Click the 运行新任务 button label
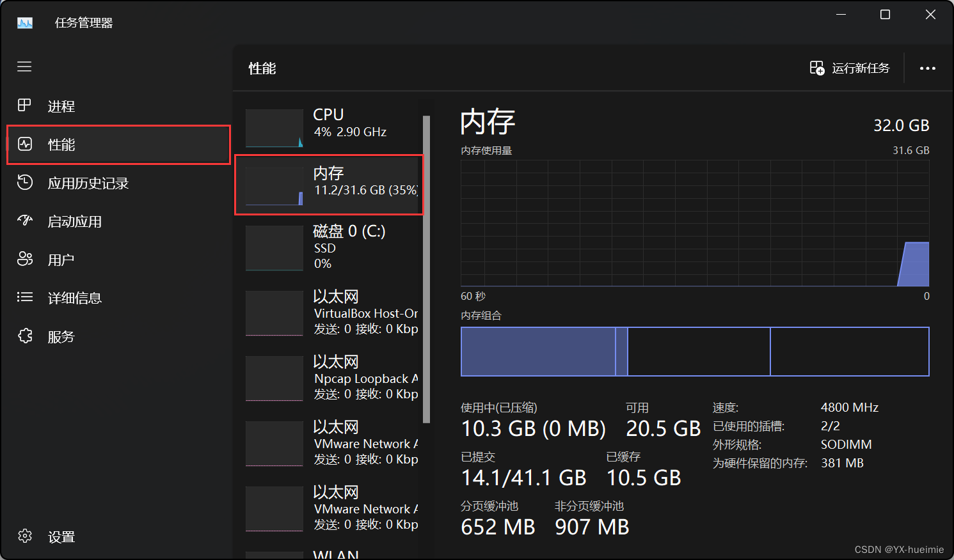 pos(861,68)
